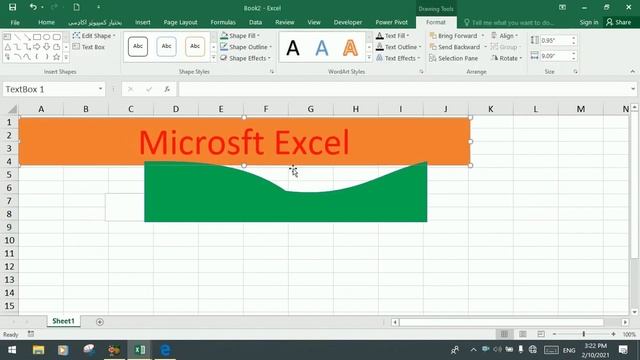Image resolution: width=640 pixels, height=360 pixels.
Task: Click the zoom in plus button
Action: (613, 334)
